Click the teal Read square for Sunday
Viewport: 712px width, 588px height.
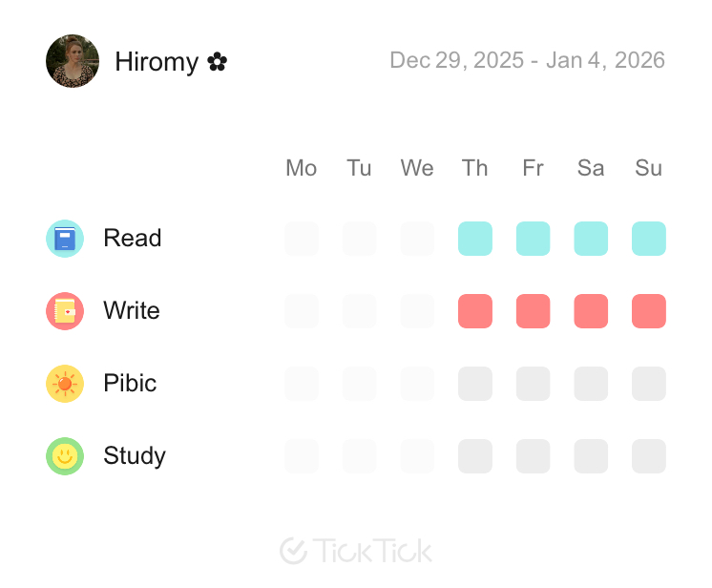(649, 239)
